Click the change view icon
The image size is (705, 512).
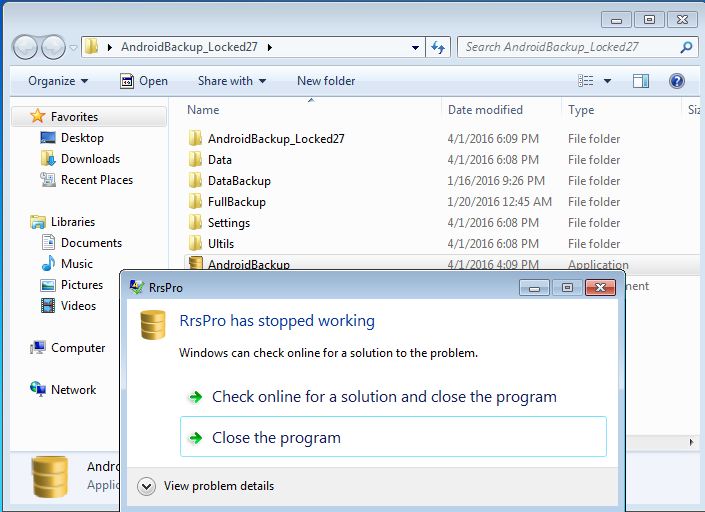585,81
